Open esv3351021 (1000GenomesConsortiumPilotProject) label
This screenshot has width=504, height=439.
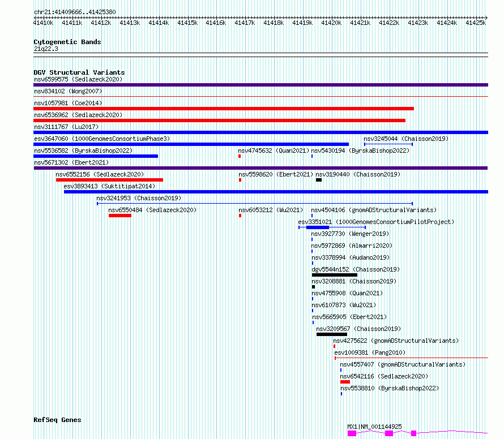[376, 222]
